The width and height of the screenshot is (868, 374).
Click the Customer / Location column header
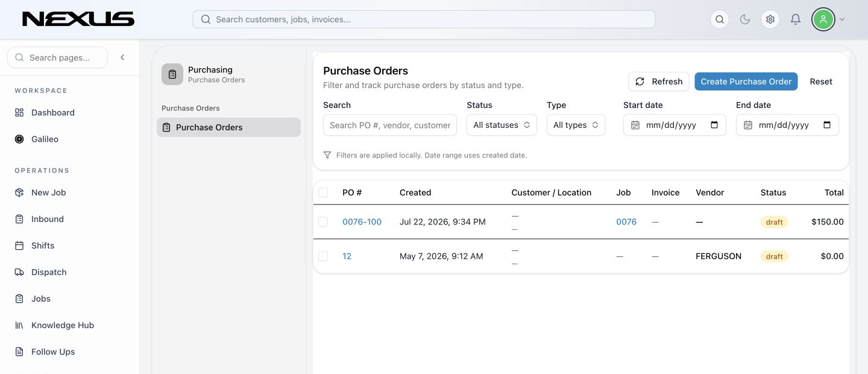pos(552,192)
